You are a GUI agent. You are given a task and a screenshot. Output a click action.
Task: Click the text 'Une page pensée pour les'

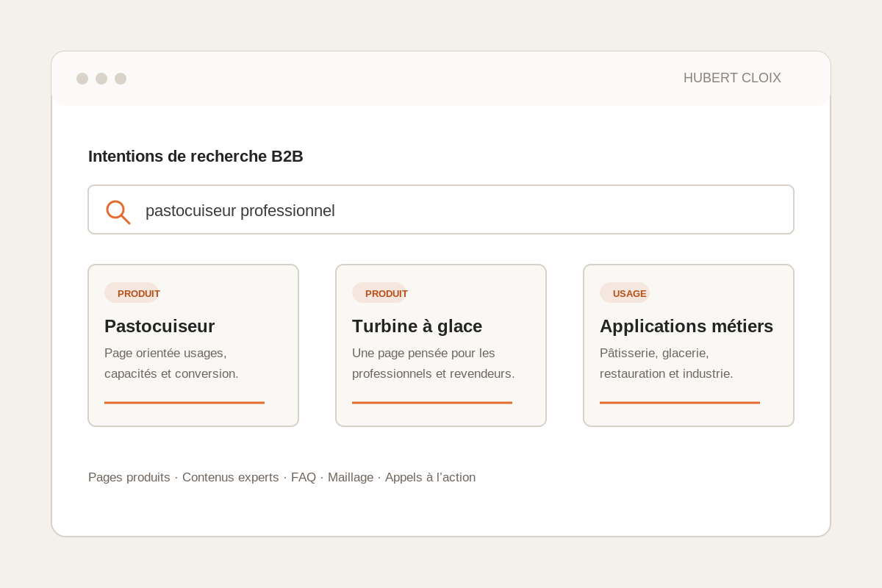[423, 353]
